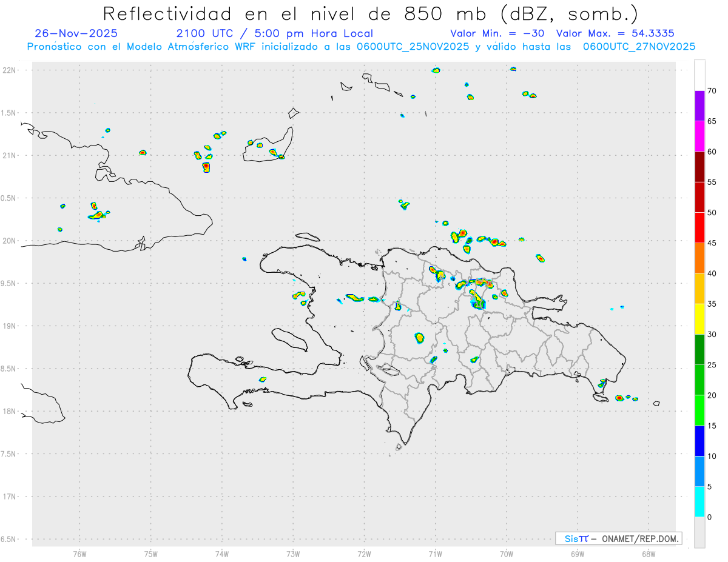Click the WRF model forecast description line

click(x=361, y=46)
